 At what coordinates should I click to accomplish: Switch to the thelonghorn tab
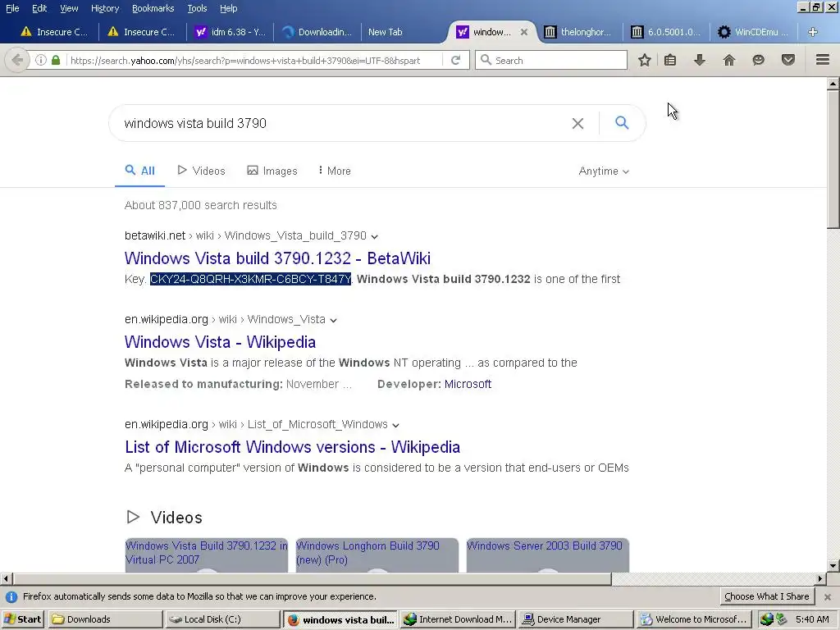click(x=578, y=32)
